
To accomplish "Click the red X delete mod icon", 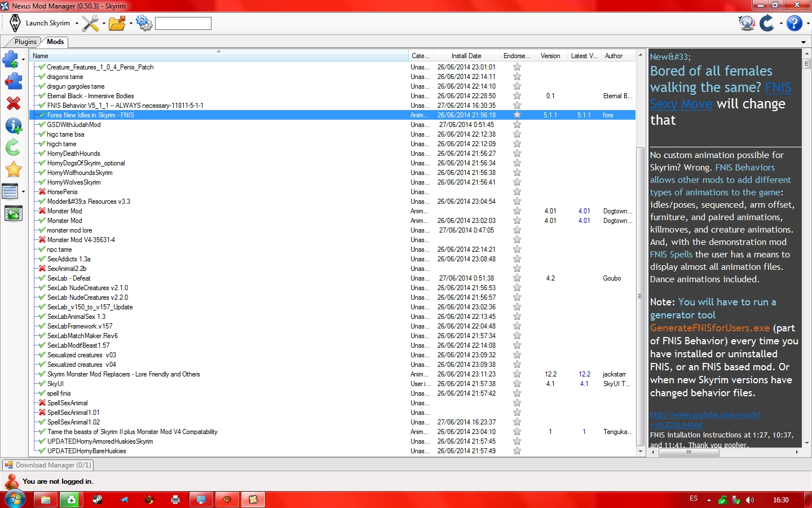I will click(13, 103).
